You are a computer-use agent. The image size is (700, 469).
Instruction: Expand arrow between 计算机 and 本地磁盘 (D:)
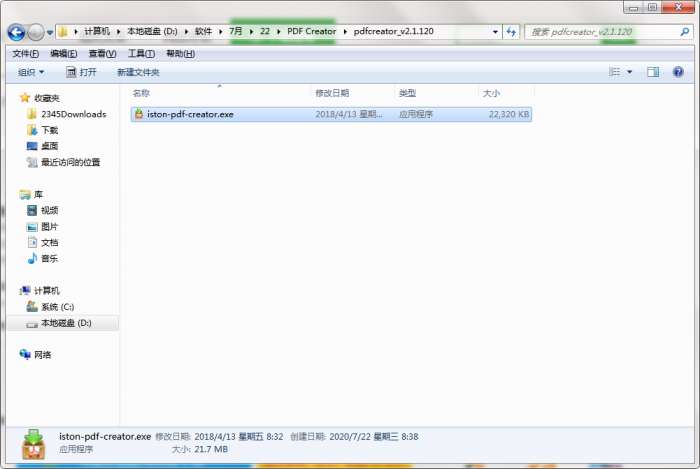pos(119,31)
